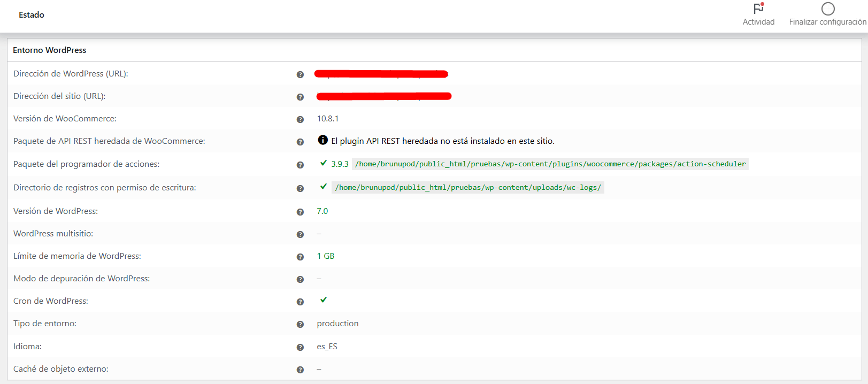Click green checkmark beside wc-logs path

[x=323, y=187]
